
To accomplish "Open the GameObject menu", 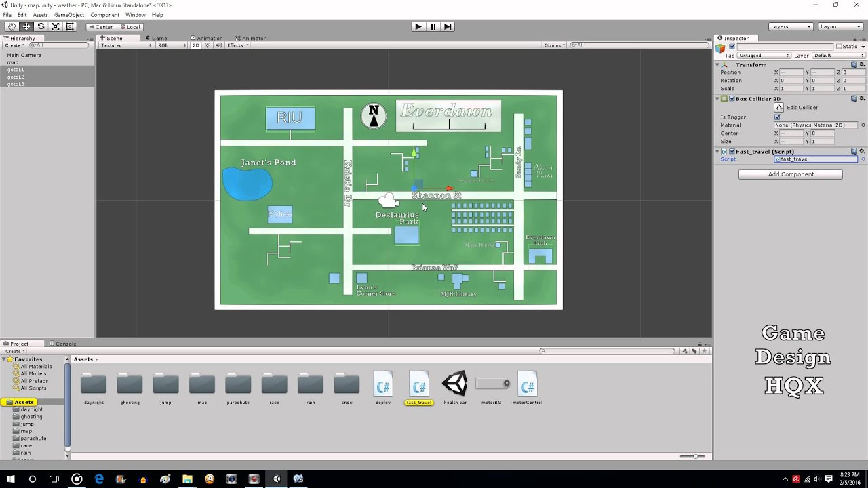I will 69,15.
